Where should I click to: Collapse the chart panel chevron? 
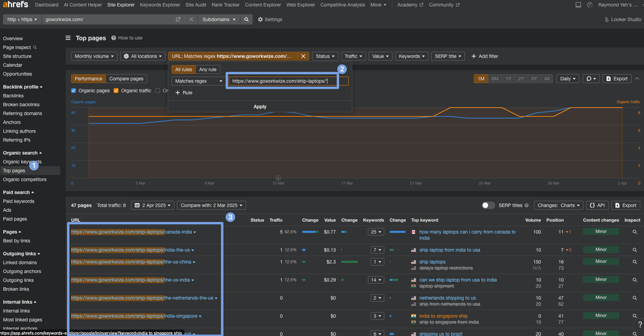pyautogui.click(x=637, y=79)
